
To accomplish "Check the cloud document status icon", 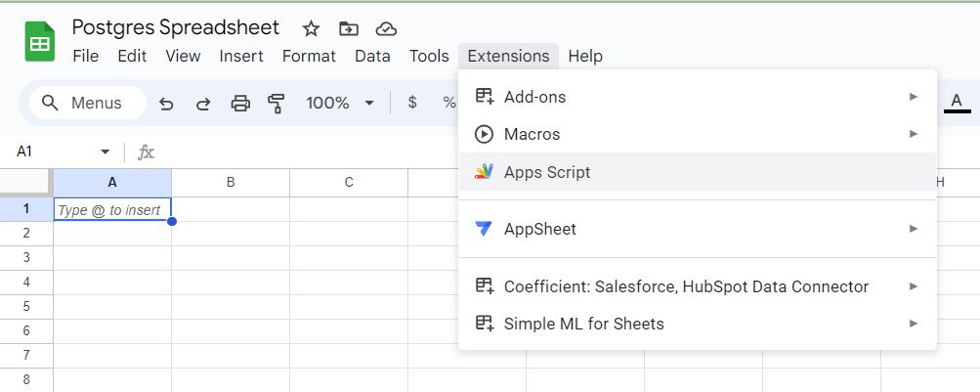I will point(386,28).
